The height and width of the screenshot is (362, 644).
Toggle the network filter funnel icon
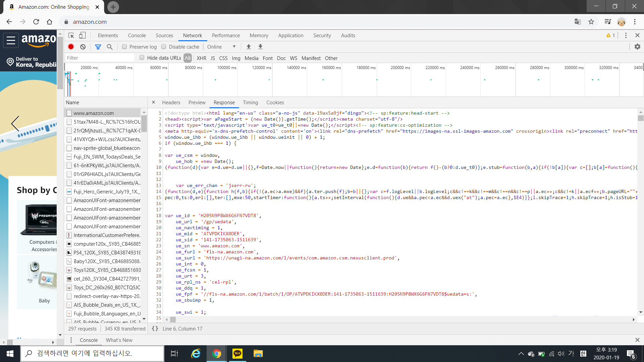98,47
